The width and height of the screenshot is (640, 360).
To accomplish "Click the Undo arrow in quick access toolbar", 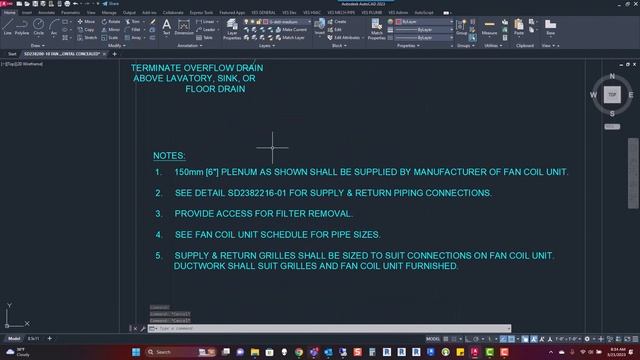I will tap(75, 4).
